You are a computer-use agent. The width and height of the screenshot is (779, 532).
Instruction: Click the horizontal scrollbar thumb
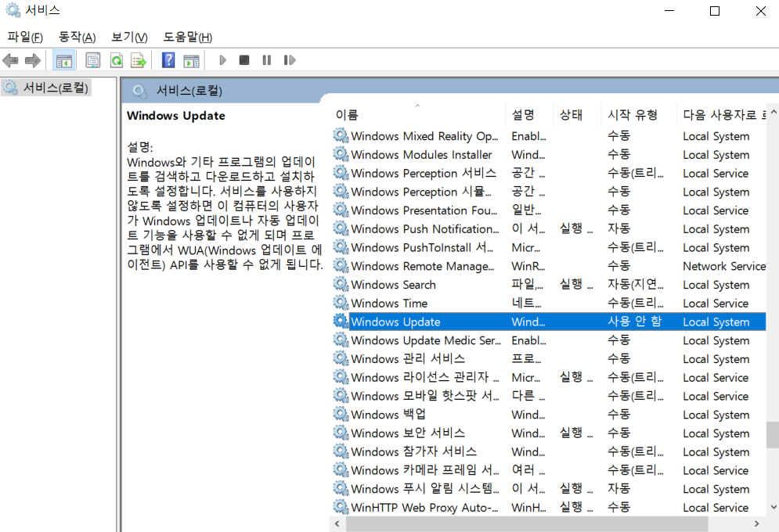527,523
